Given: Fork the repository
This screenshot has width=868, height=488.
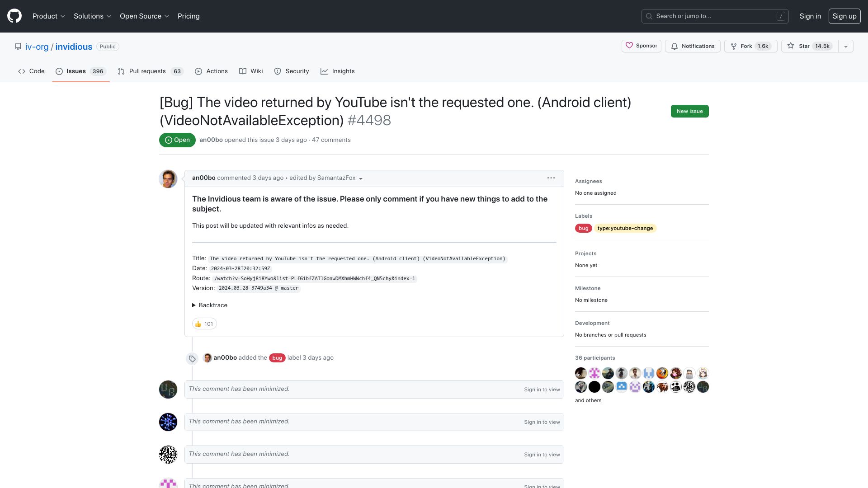Looking at the screenshot, I should [x=750, y=46].
